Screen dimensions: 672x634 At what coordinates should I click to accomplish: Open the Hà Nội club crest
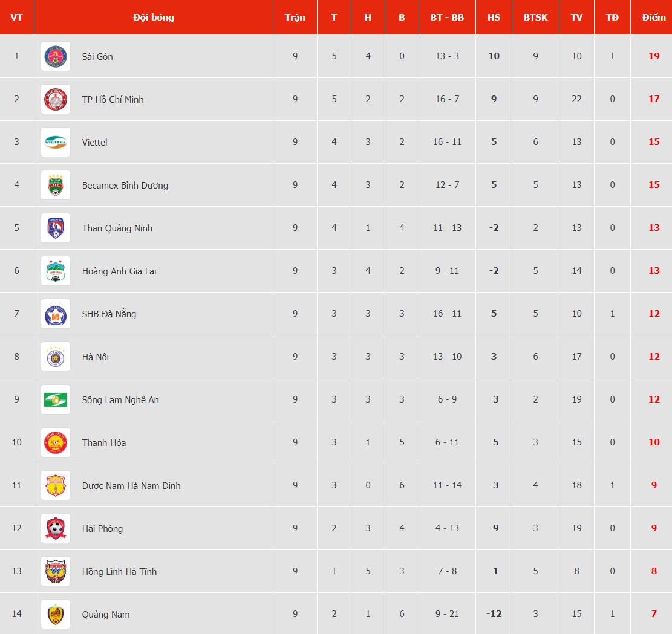pyautogui.click(x=56, y=357)
